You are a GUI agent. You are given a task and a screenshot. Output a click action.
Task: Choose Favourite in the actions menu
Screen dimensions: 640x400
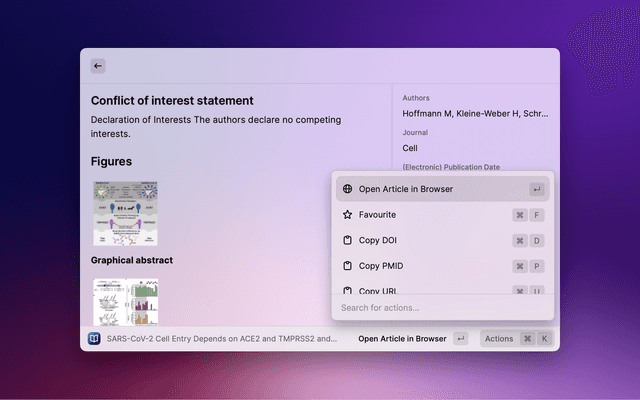tap(377, 215)
